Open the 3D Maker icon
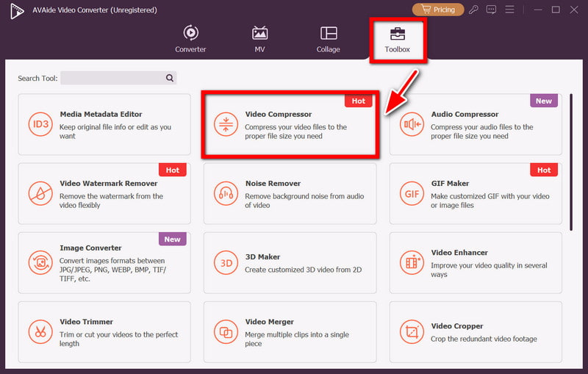Screen dimensions: 588x374 point(225,262)
